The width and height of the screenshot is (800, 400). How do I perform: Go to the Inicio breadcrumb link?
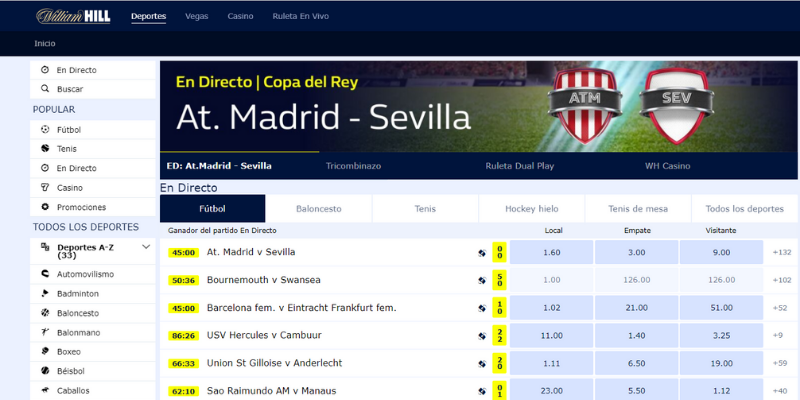[x=45, y=44]
